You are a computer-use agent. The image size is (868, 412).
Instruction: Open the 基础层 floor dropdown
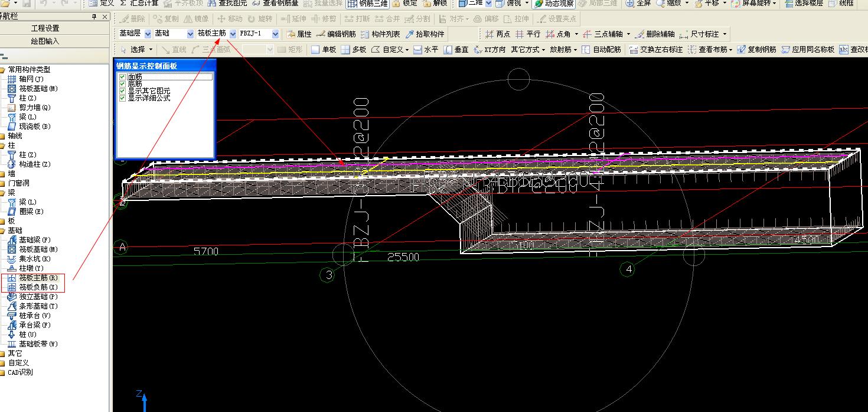[148, 34]
